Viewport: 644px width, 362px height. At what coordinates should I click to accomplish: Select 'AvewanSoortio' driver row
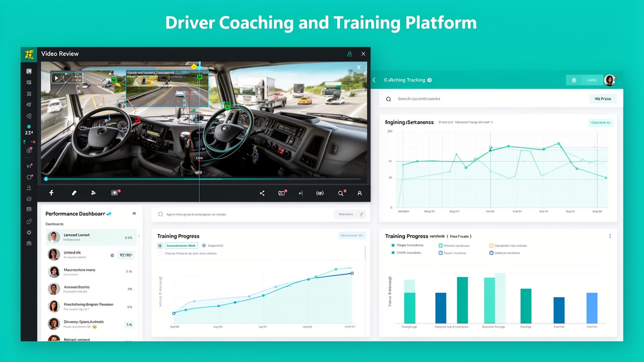[91, 289]
